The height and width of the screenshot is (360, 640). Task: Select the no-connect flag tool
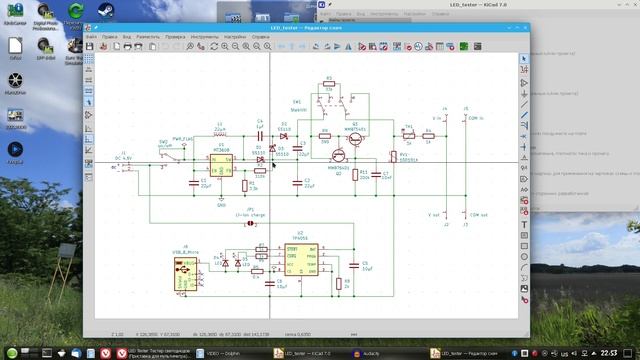[524, 136]
